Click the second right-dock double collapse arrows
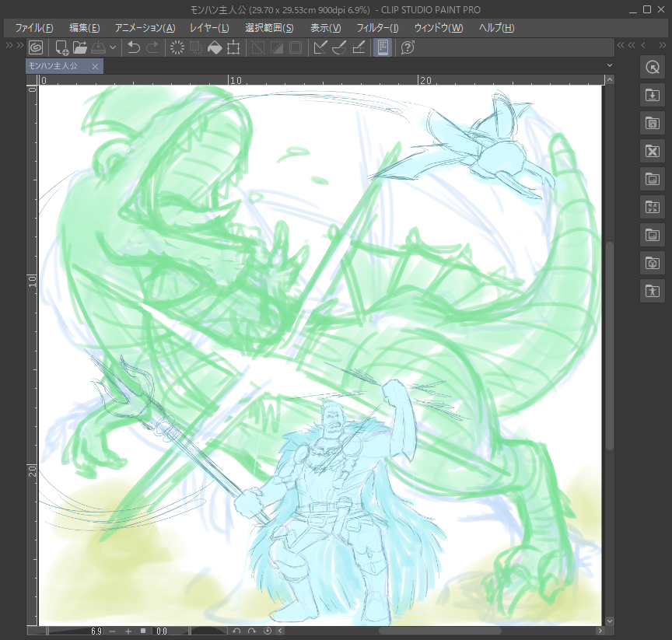 pyautogui.click(x=632, y=45)
